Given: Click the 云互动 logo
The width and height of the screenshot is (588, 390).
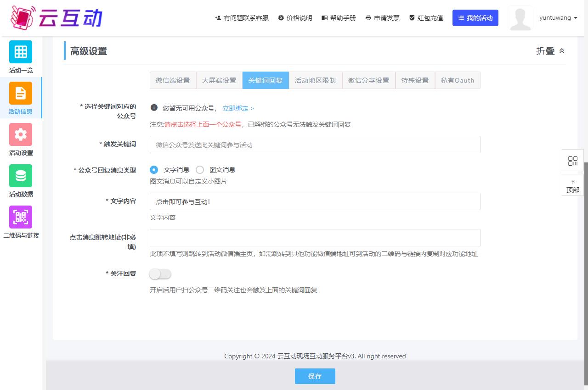Looking at the screenshot, I should pos(56,17).
